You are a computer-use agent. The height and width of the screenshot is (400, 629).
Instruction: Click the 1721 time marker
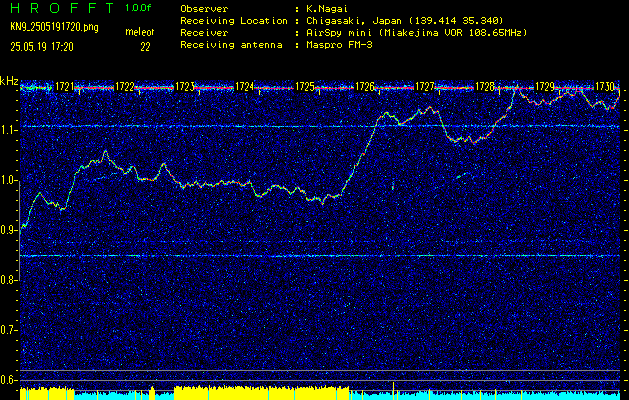tap(65, 87)
